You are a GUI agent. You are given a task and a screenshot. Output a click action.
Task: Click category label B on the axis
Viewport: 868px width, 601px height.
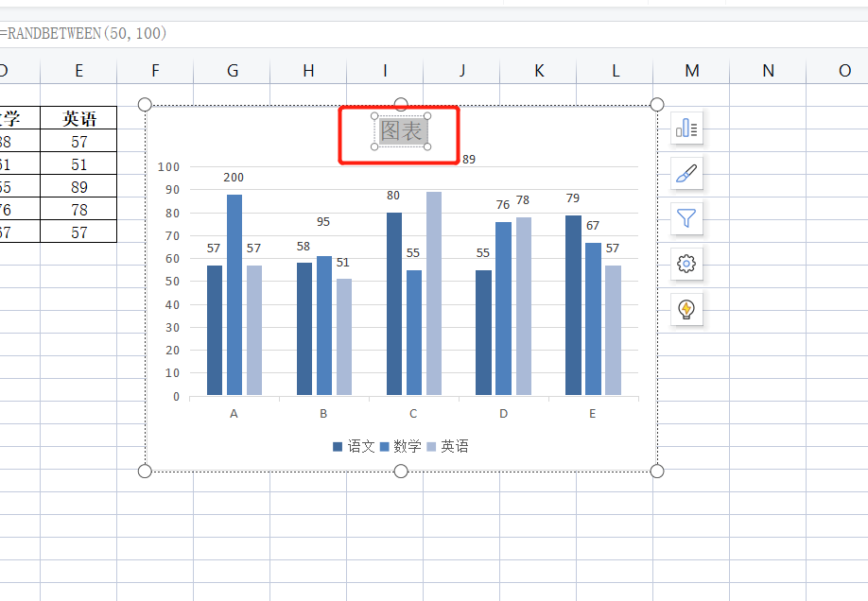pyautogui.click(x=323, y=413)
